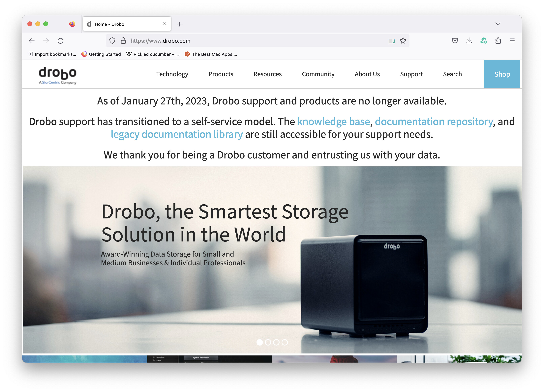The image size is (544, 392).
Task: Follow the legacy documentation library link
Action: click(x=177, y=134)
